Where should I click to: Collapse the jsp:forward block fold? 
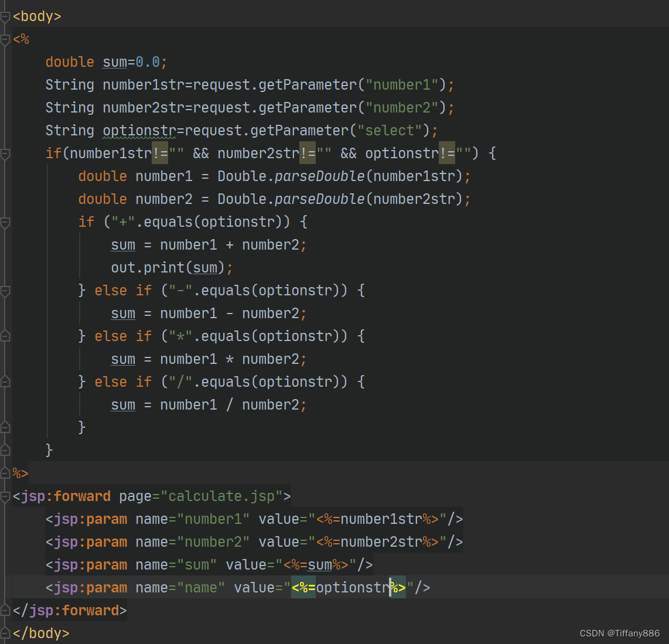(5, 495)
